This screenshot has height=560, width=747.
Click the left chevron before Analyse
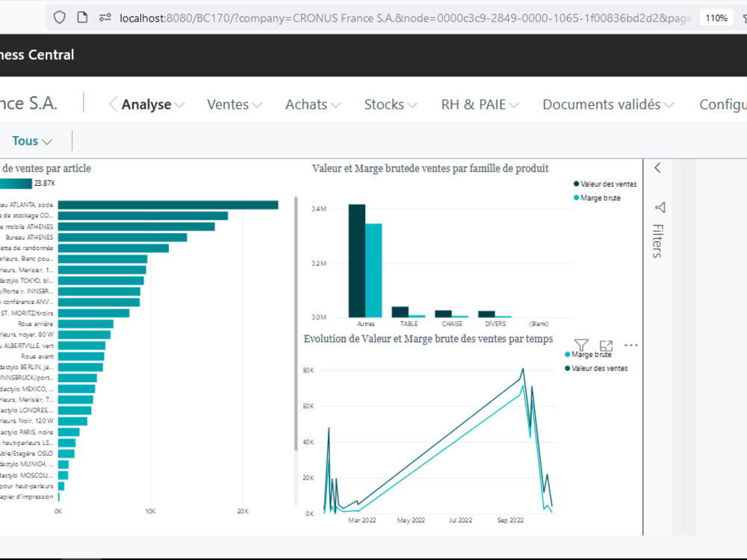point(113,105)
